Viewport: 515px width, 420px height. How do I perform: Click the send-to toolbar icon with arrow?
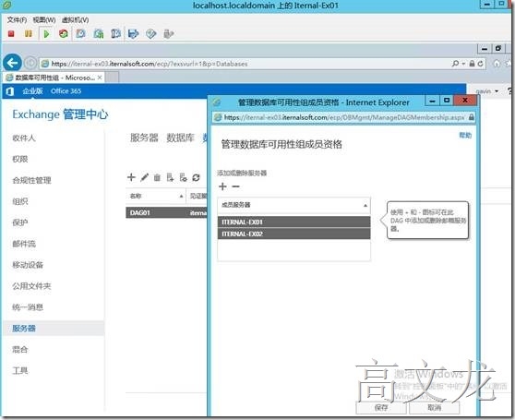[x=133, y=33]
